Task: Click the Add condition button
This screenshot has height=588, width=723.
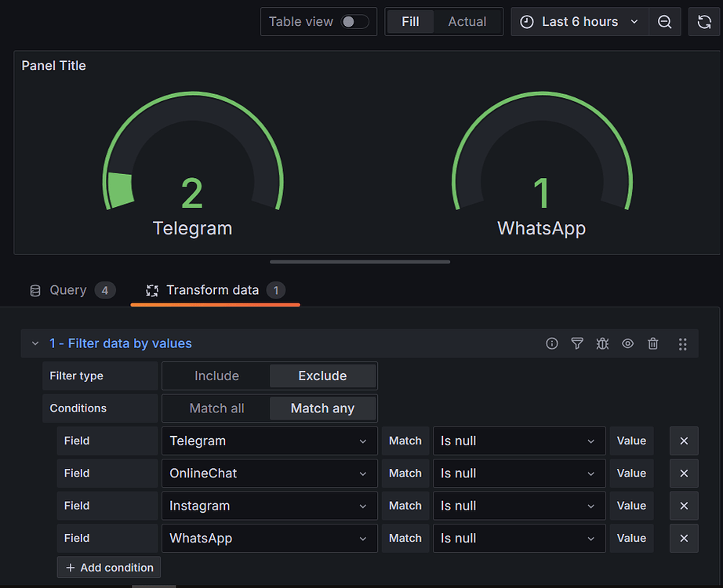Action: tap(108, 567)
